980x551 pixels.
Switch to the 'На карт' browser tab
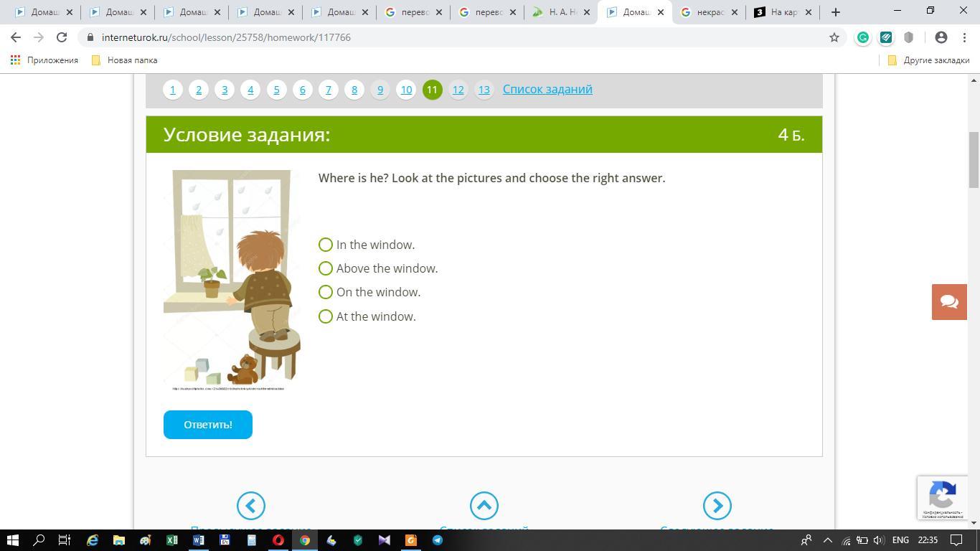pyautogui.click(x=783, y=12)
